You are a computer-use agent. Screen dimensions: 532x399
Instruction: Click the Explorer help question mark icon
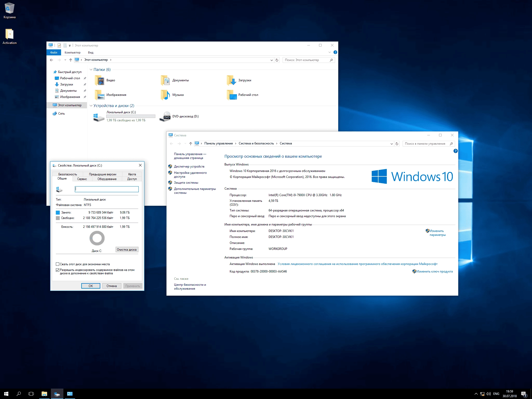[x=335, y=52]
